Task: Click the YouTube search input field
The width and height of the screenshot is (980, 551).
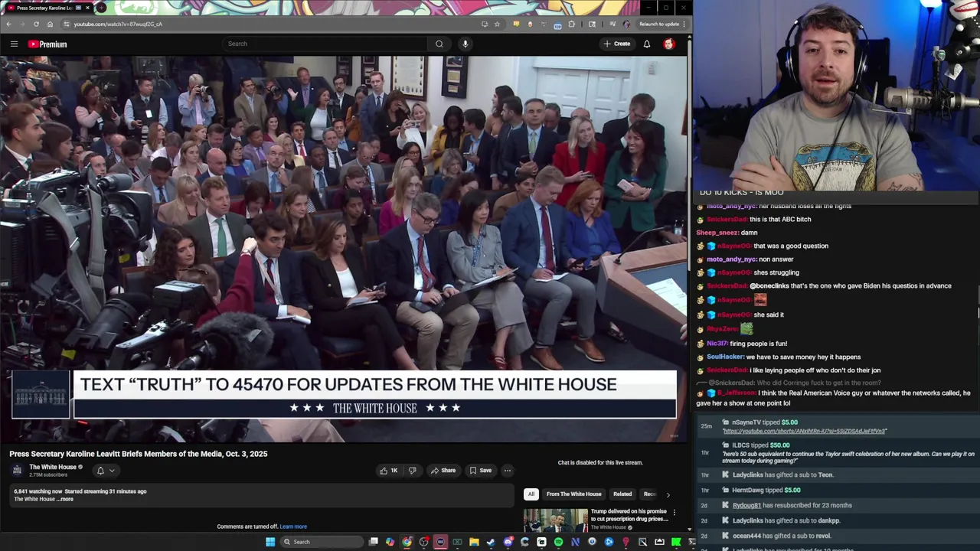Action: [325, 44]
